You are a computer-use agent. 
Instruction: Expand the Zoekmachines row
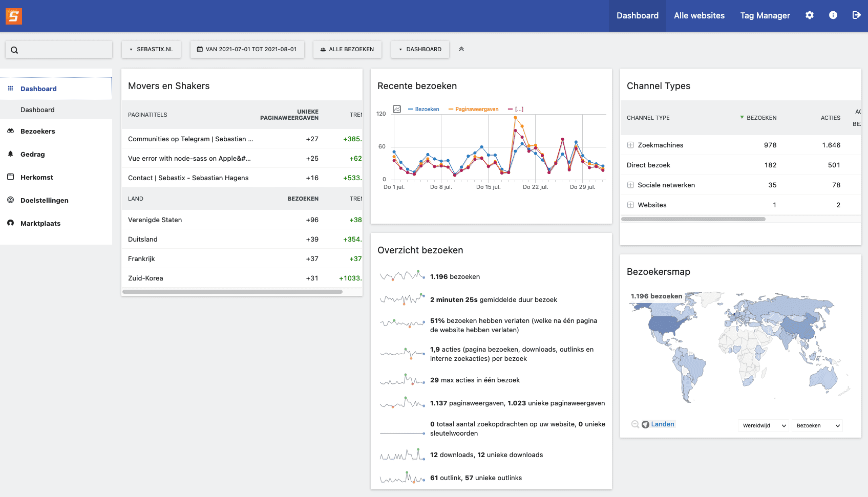click(x=630, y=145)
